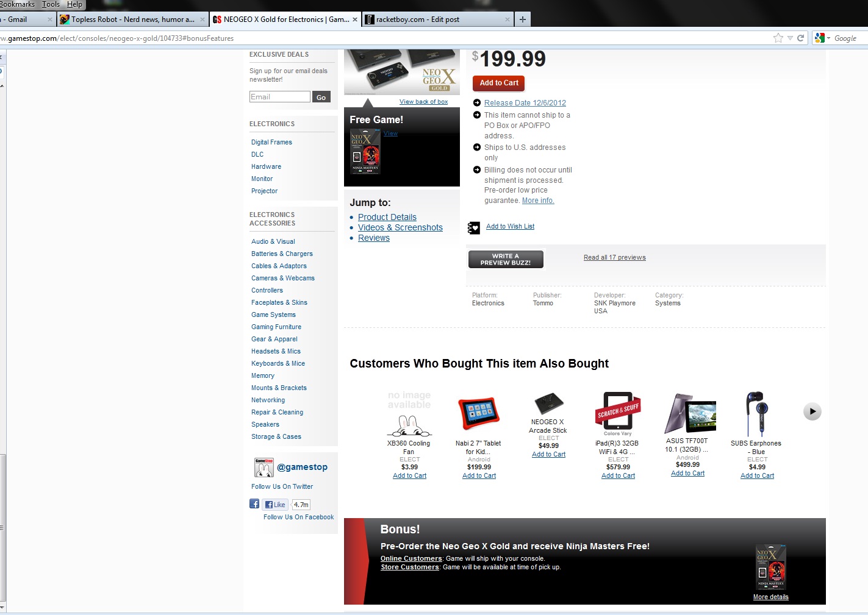Open Hardware category link
The height and width of the screenshot is (615, 868).
coord(266,166)
